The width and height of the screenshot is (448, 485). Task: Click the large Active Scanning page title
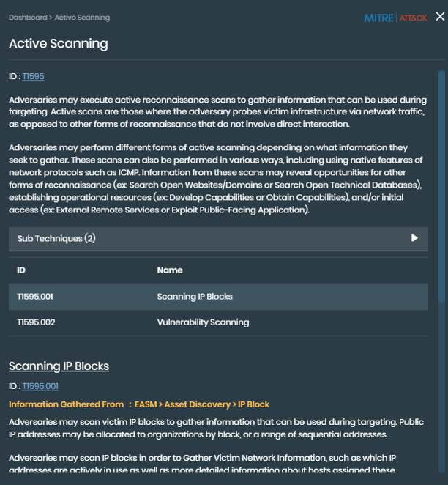[x=59, y=43]
